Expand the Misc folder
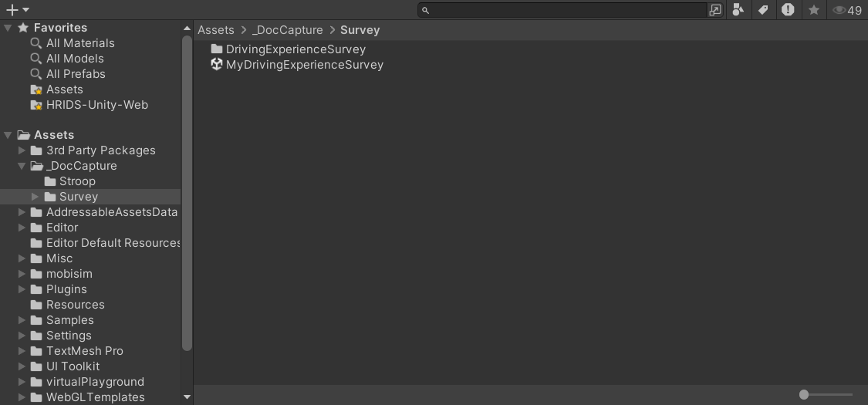 (22, 259)
